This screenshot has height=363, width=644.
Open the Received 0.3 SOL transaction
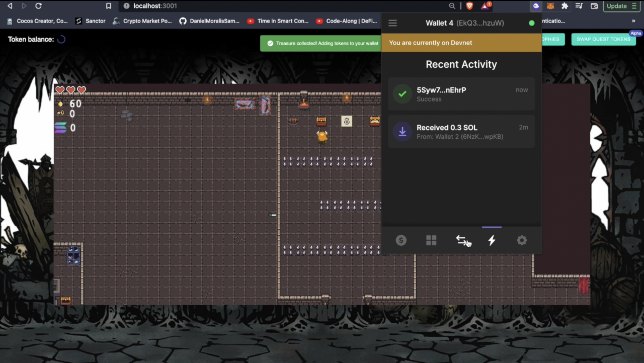[461, 132]
